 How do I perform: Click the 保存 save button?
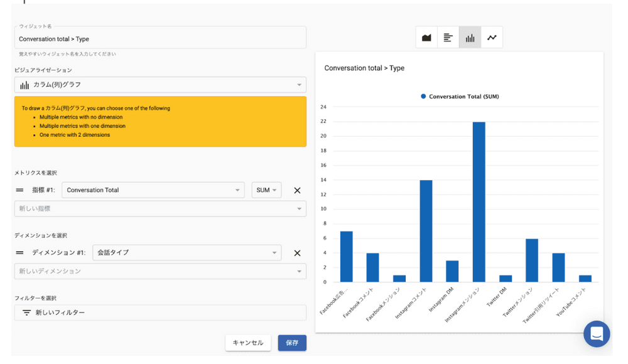pos(292,343)
